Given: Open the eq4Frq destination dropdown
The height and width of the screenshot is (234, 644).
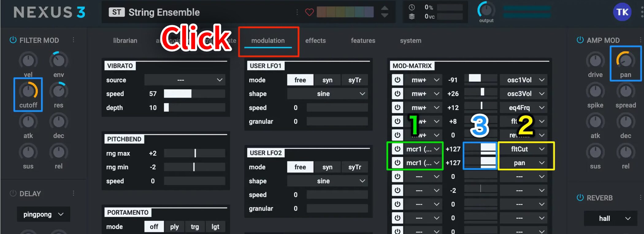Looking at the screenshot, I should tap(523, 108).
